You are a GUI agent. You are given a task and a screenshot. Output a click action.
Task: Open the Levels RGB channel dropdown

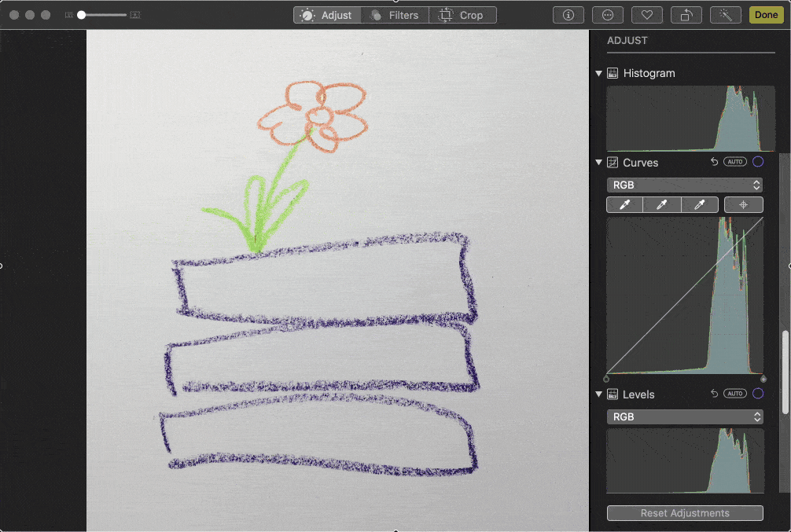pos(685,417)
